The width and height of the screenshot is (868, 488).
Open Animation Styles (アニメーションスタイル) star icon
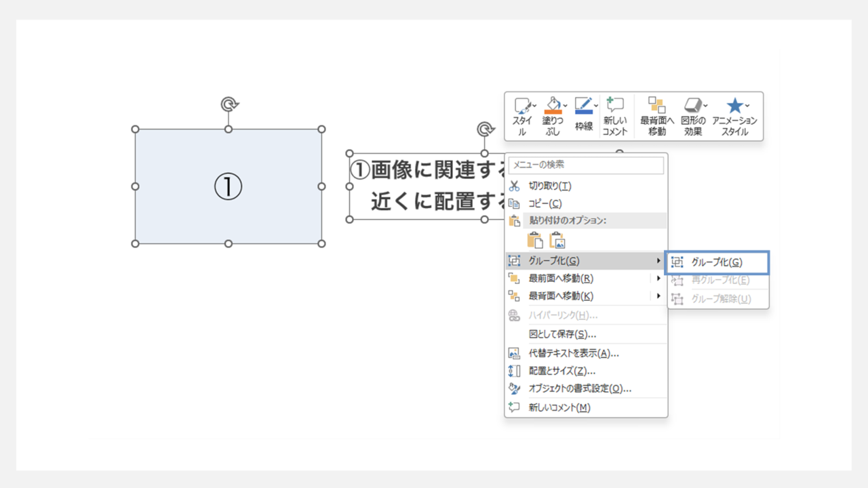[734, 106]
